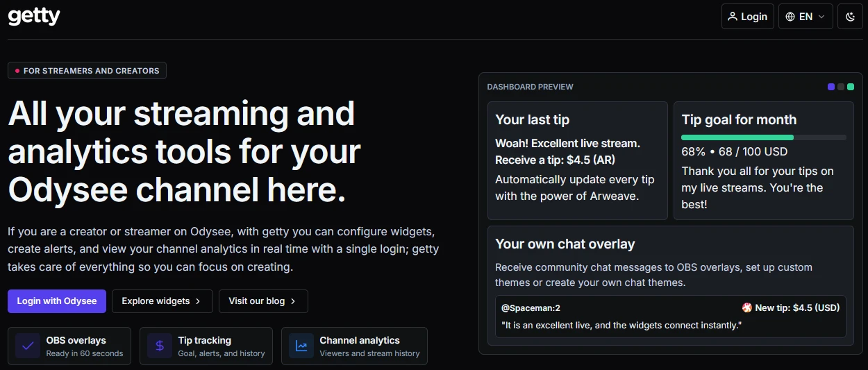Viewport: 868px width, 370px height.
Task: Click the getty logo
Action: coord(33,15)
